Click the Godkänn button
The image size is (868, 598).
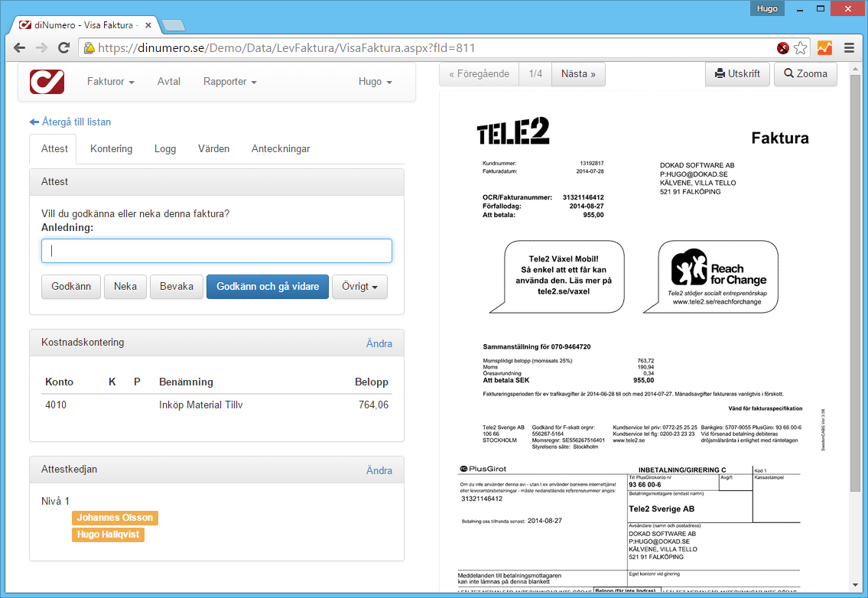(x=71, y=286)
